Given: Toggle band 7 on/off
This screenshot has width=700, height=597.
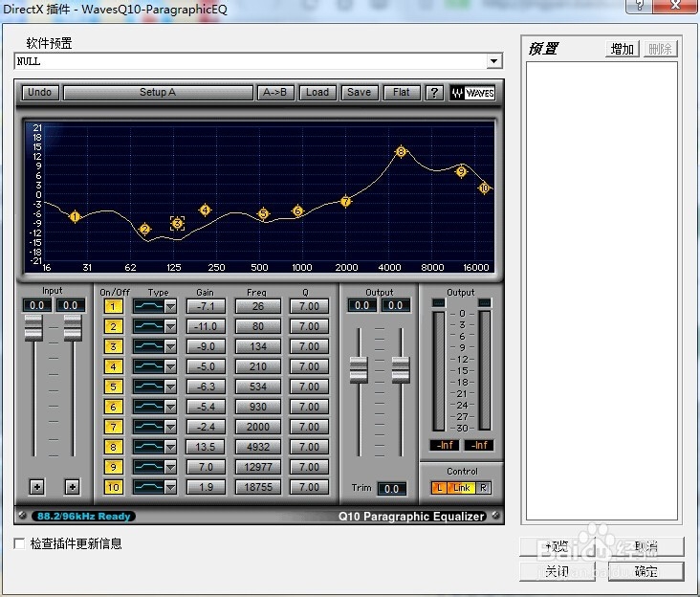Looking at the screenshot, I should click(x=113, y=427).
